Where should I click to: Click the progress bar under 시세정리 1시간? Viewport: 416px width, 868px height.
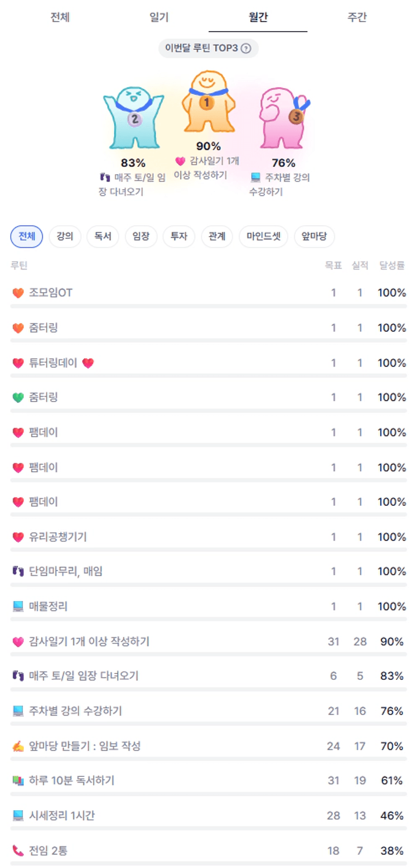coord(208,828)
